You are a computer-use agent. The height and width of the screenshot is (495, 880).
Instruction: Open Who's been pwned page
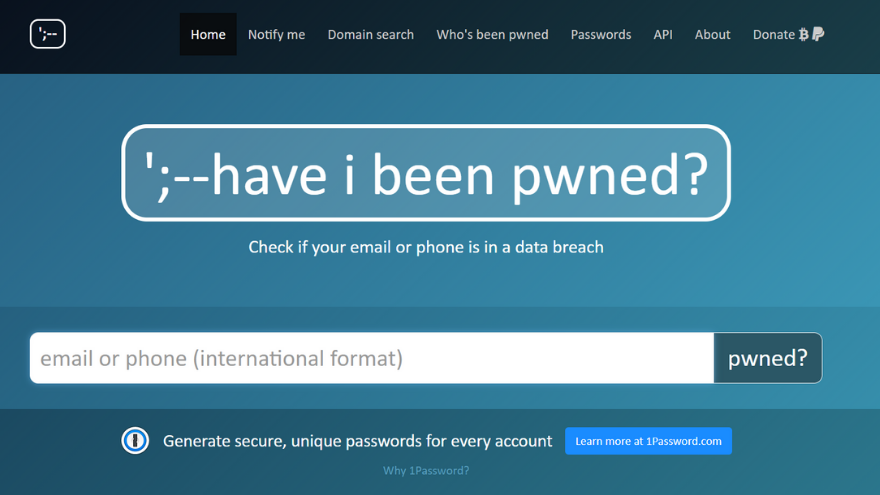492,34
